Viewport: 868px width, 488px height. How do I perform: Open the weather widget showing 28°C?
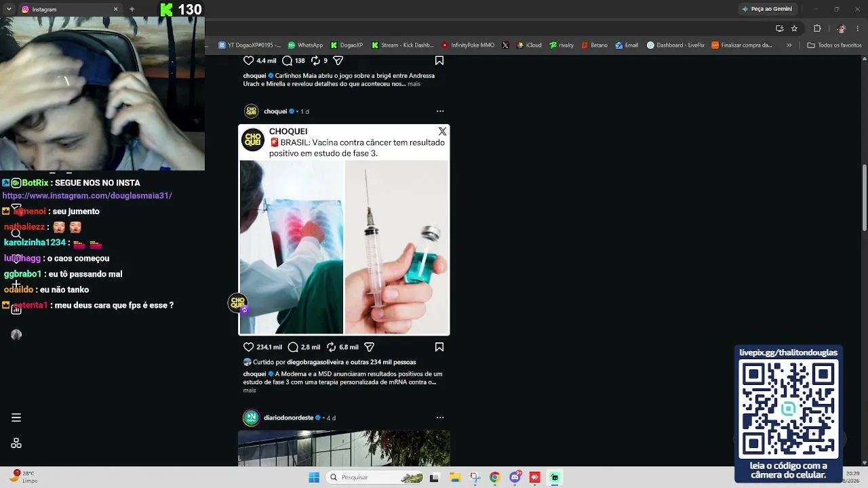tap(24, 476)
